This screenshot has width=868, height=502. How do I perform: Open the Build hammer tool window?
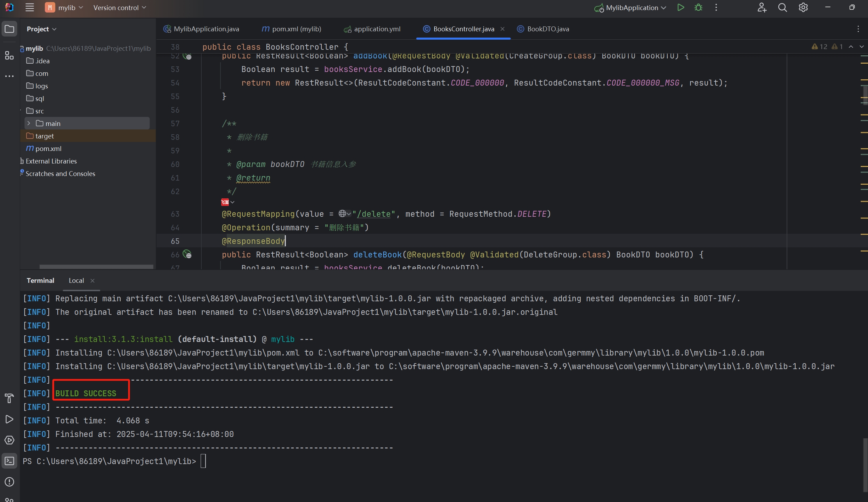(9, 398)
